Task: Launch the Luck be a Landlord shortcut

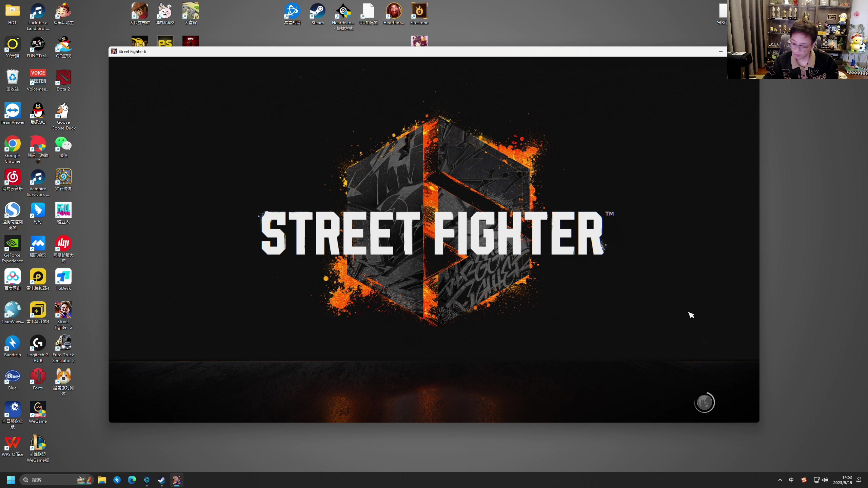Action: pos(38,17)
